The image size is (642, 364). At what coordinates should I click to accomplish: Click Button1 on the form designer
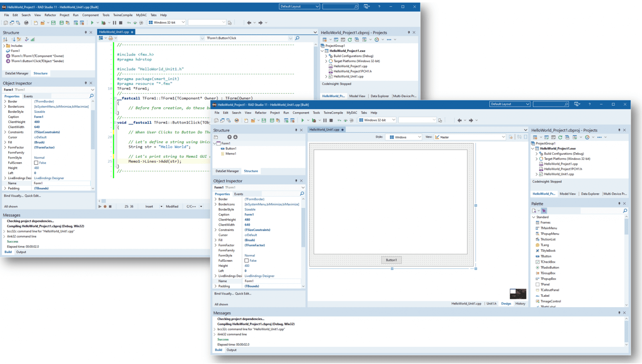[391, 260]
